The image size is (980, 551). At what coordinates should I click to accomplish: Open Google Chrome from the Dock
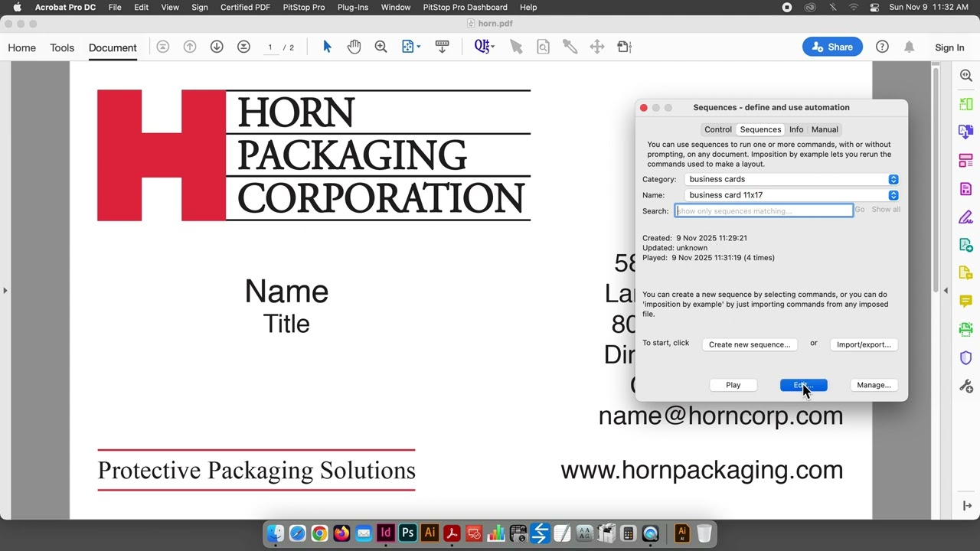click(319, 533)
